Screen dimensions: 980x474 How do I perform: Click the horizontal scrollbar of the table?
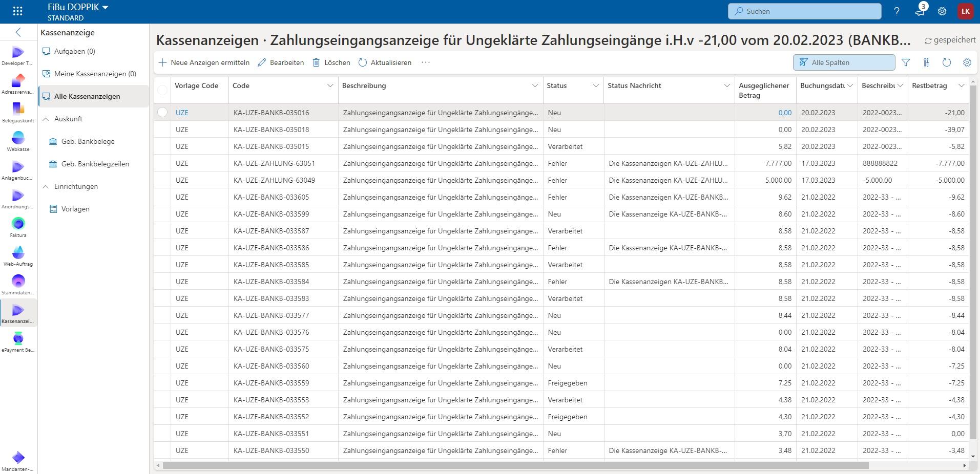pyautogui.click(x=512, y=466)
